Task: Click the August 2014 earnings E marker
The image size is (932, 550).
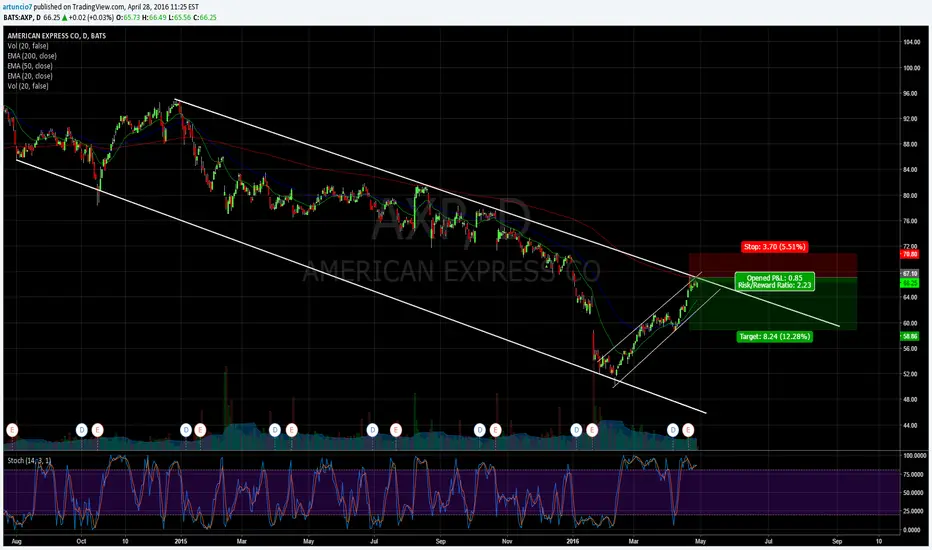Action: point(12,429)
